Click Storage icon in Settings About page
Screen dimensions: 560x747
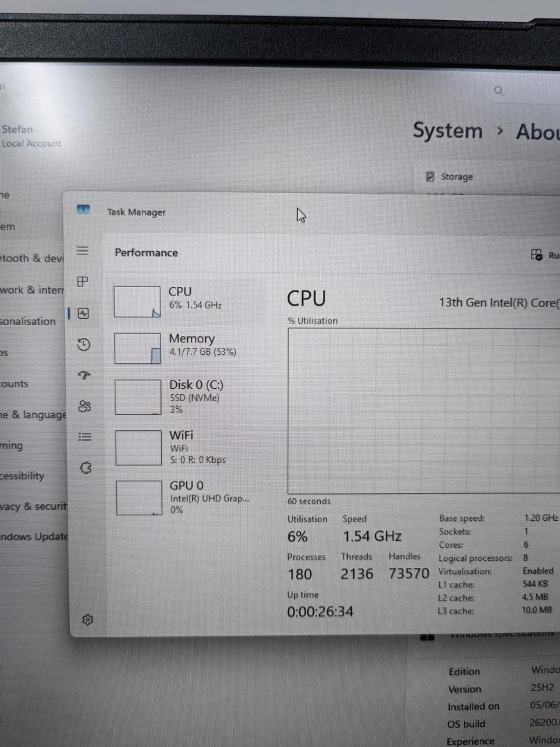430,177
